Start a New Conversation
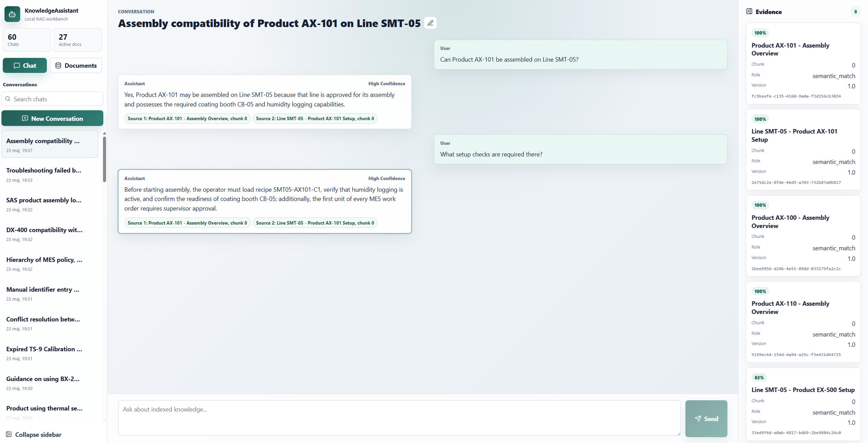 [x=52, y=118]
